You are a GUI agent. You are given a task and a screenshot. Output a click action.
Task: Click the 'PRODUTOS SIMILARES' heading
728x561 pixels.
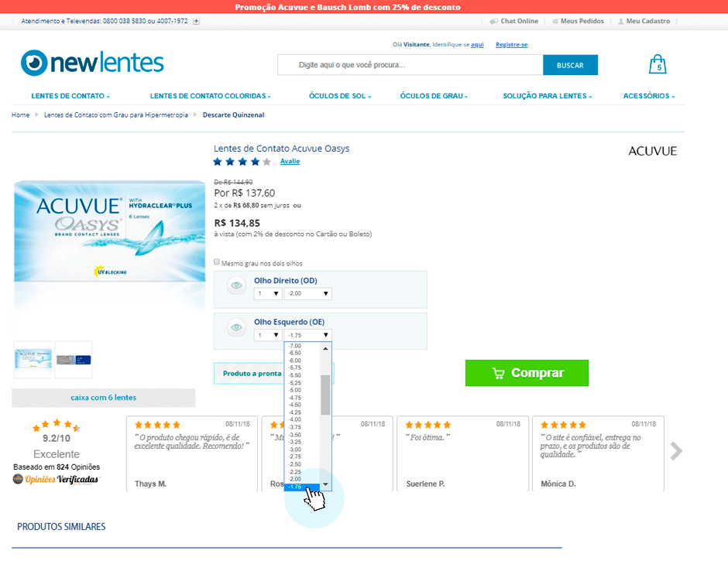point(61,527)
